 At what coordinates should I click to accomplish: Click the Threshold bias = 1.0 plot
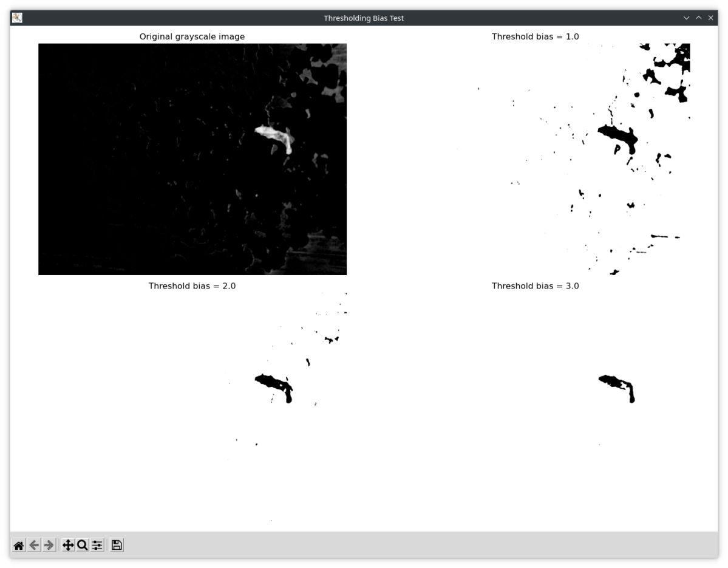536,159
